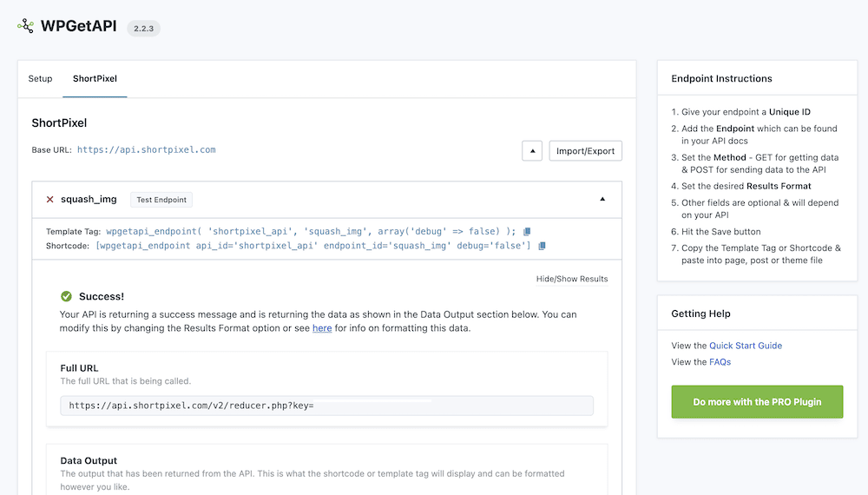Click the wpgetapi_endpoint template tag code

pyautogui.click(x=311, y=232)
